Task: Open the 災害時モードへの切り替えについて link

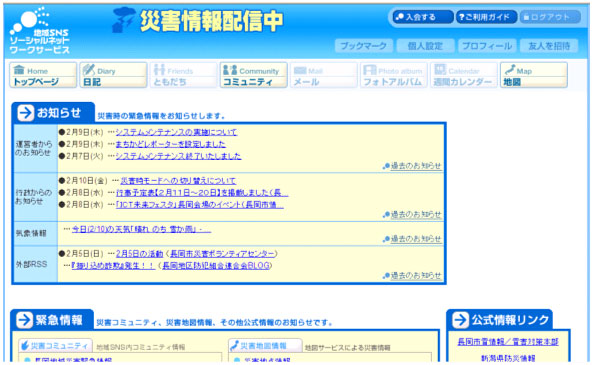Action: pyautogui.click(x=178, y=181)
